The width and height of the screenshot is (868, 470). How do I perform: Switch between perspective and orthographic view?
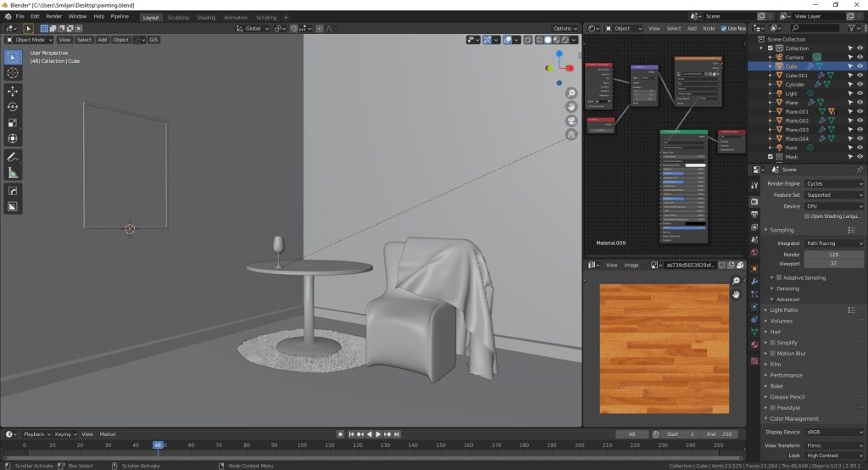571,134
